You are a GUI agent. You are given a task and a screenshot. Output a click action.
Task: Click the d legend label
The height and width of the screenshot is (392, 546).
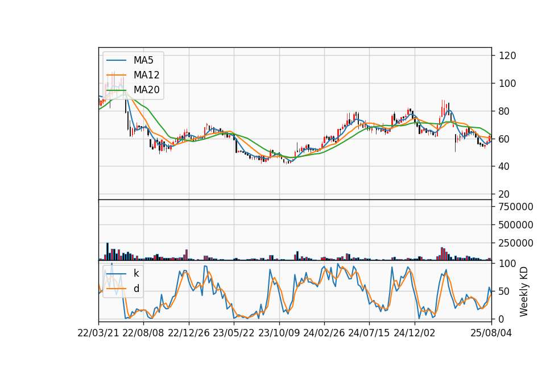(x=136, y=289)
